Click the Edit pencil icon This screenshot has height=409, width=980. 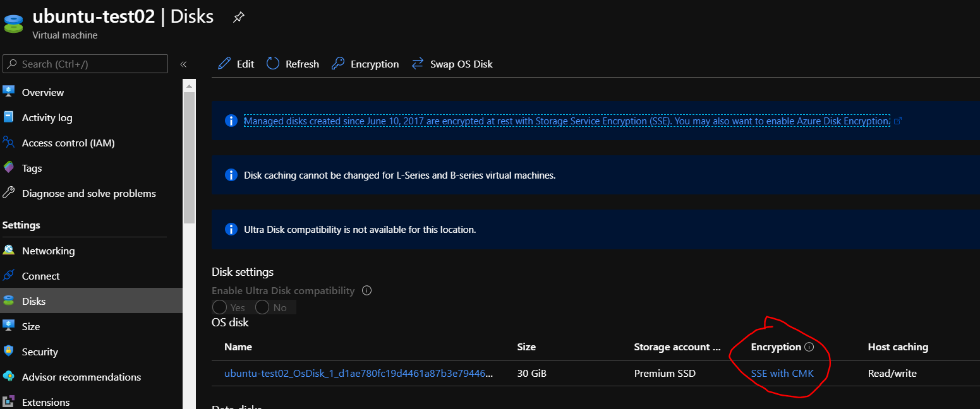click(224, 64)
